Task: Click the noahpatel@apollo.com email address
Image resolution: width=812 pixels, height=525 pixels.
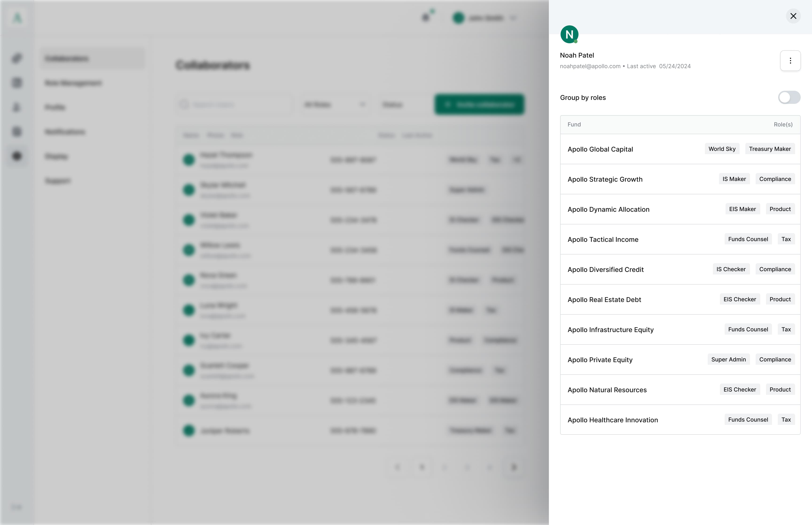Action: pos(590,66)
